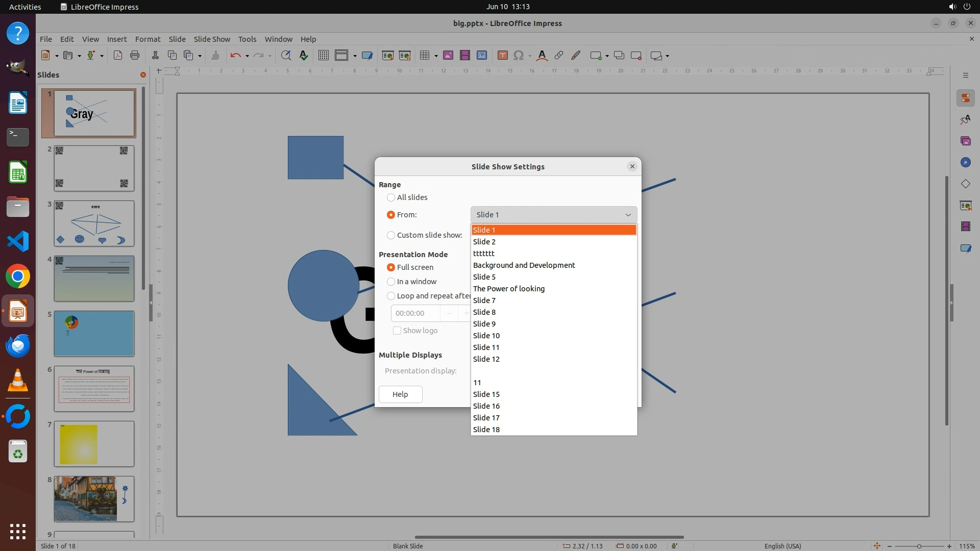Click the Insert Special Character omega icon

click(x=519, y=56)
